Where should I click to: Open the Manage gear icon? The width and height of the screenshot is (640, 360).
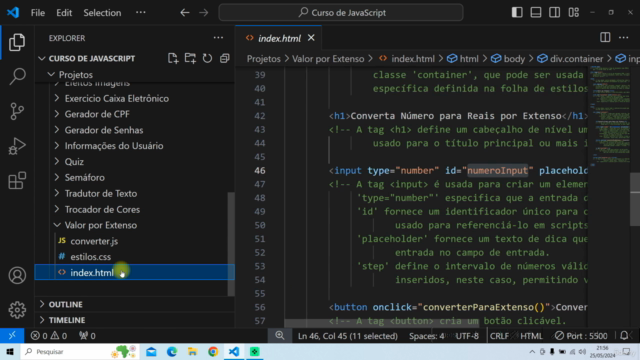tap(17, 310)
